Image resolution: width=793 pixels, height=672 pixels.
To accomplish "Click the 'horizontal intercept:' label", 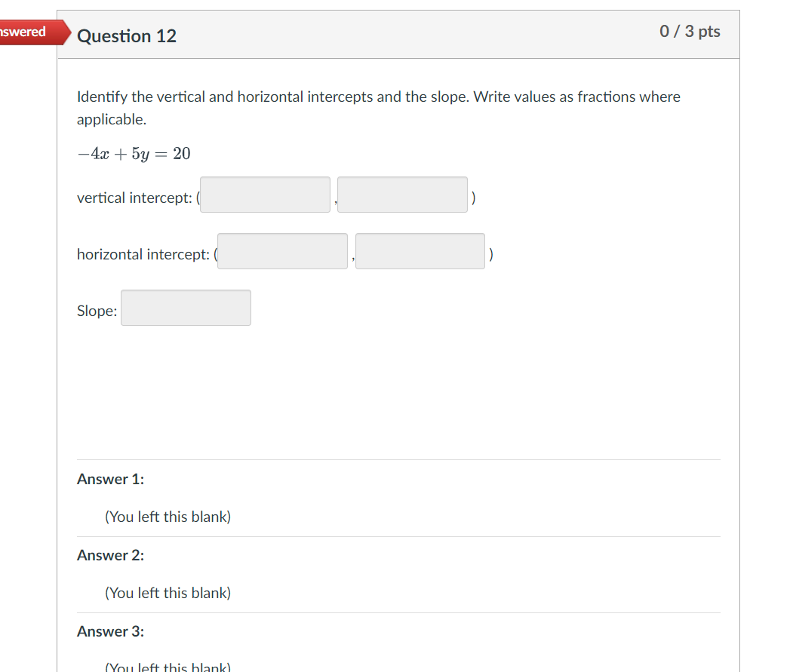I will pyautogui.click(x=143, y=254).
